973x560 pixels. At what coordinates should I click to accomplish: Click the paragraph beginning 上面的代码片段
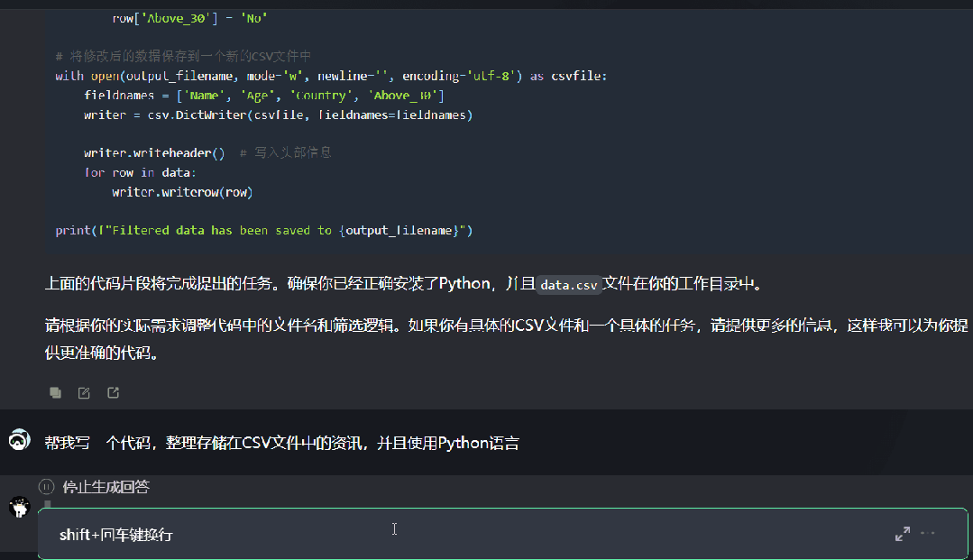(403, 284)
